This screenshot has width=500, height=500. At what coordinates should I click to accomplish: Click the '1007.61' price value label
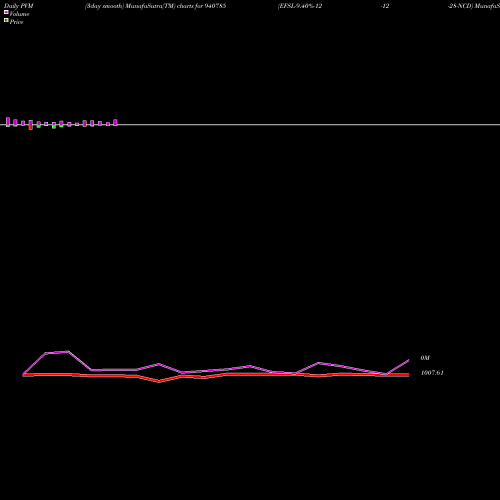coord(432,373)
